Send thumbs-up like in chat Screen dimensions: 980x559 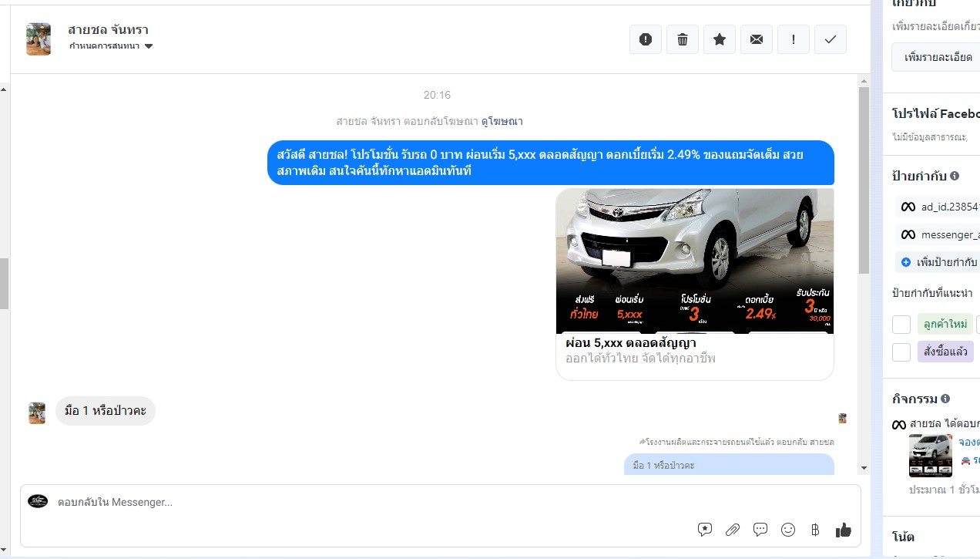pyautogui.click(x=844, y=530)
